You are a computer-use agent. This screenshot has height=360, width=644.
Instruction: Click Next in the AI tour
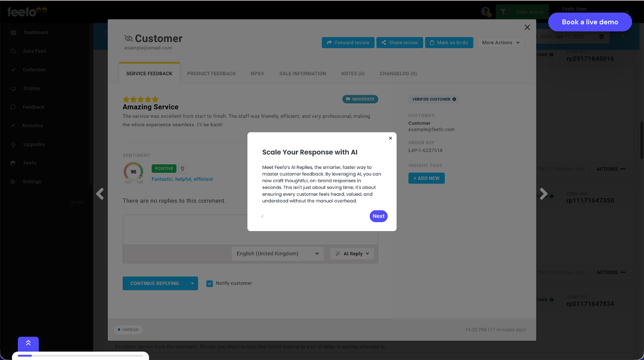point(378,216)
